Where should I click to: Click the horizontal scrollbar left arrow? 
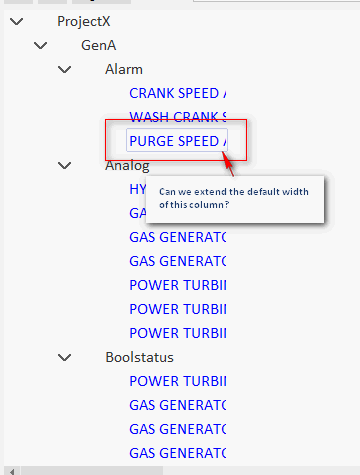point(12,471)
